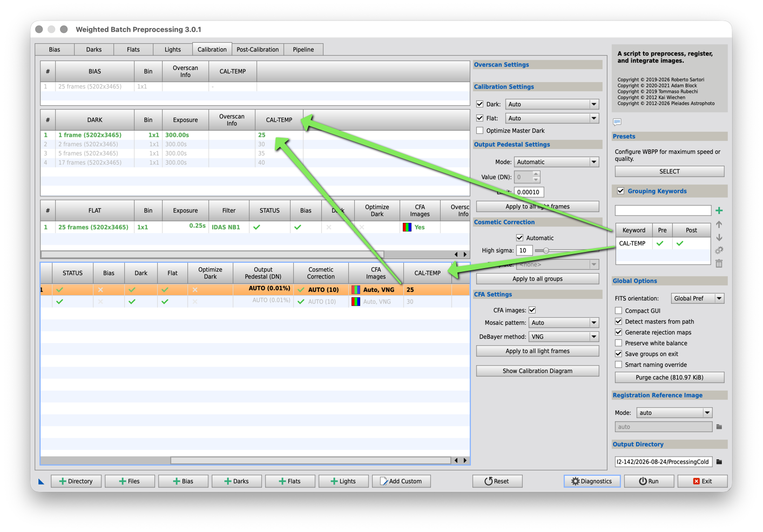Click CFA icon in CAL-TEMP 25 light row
This screenshot has width=763, height=532.
coord(356,290)
